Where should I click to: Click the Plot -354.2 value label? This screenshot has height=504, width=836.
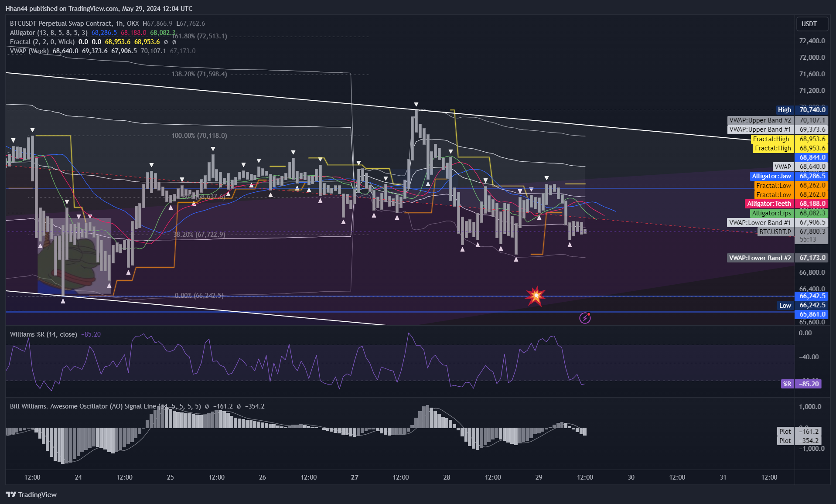pos(800,441)
